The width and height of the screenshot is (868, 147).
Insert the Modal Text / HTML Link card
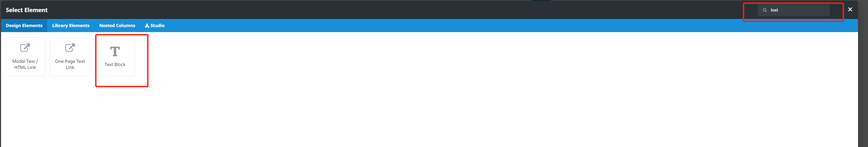[x=25, y=57]
